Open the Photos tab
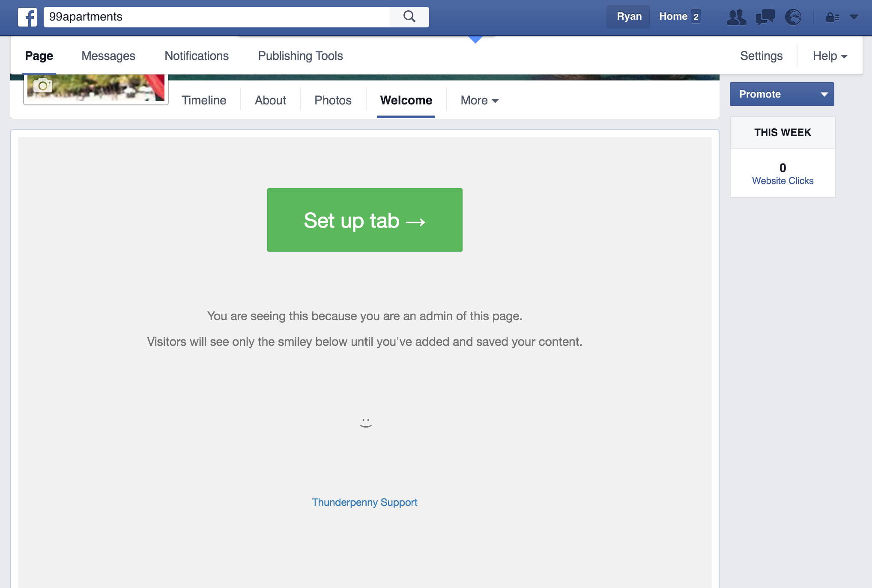872x588 pixels. [x=333, y=101]
